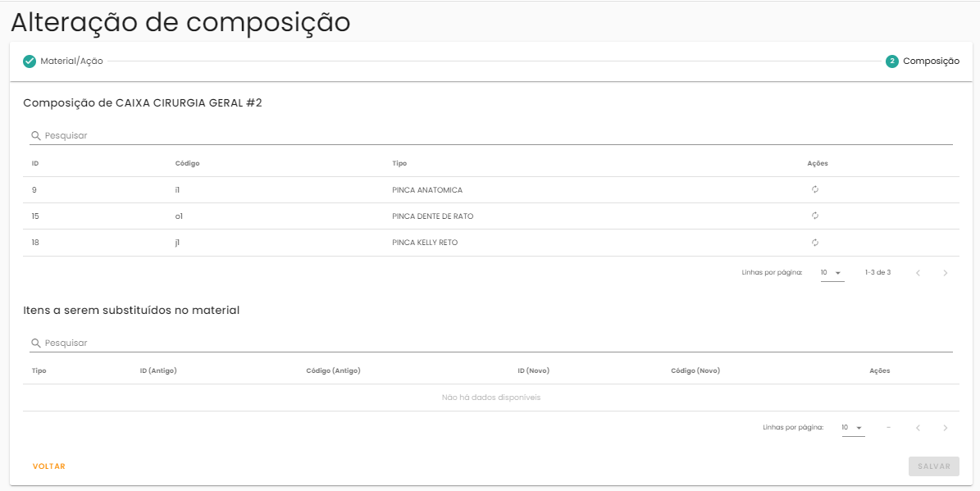980x491 pixels.
Task: Click the Material/Ação completed step checkmark
Action: click(30, 61)
